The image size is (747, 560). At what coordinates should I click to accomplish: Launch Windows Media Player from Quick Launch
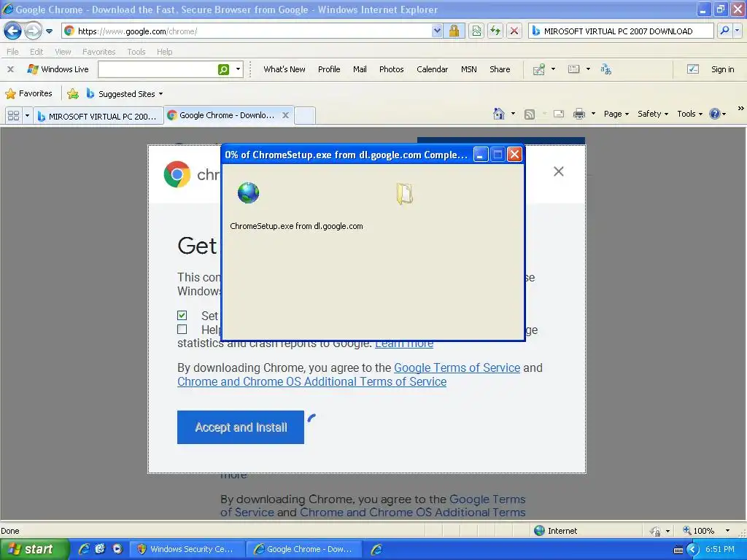pos(117,549)
